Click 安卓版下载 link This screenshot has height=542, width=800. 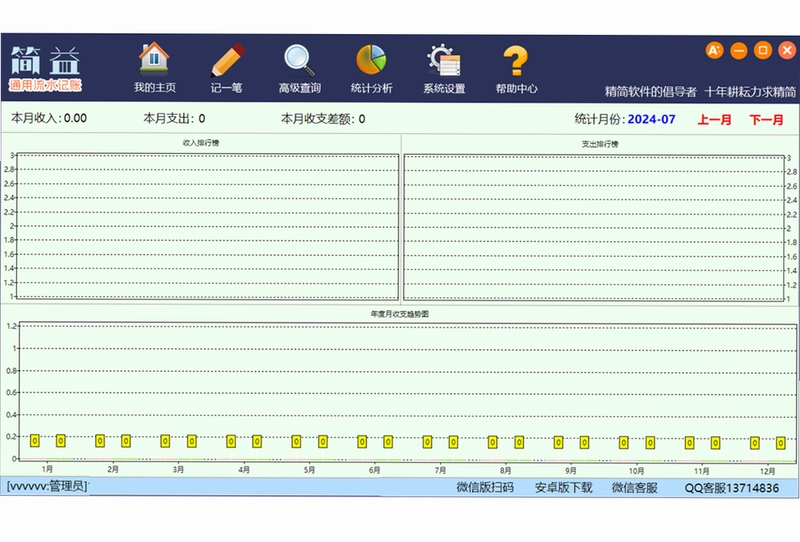[x=563, y=487]
